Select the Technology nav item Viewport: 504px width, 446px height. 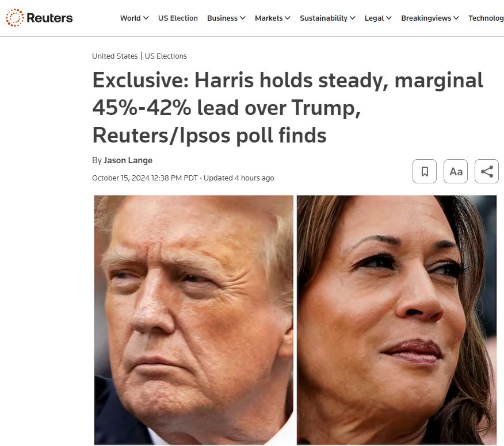click(x=486, y=18)
